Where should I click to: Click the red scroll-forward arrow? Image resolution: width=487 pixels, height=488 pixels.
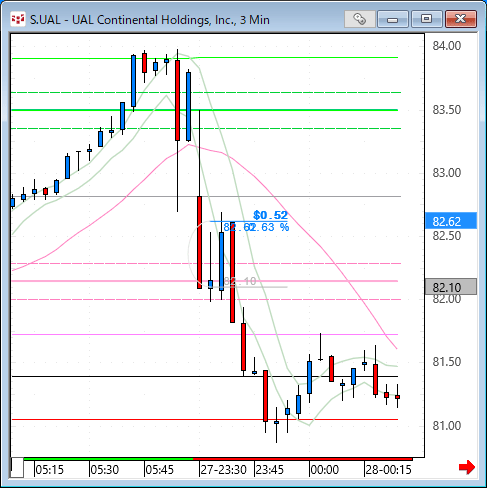point(467,467)
